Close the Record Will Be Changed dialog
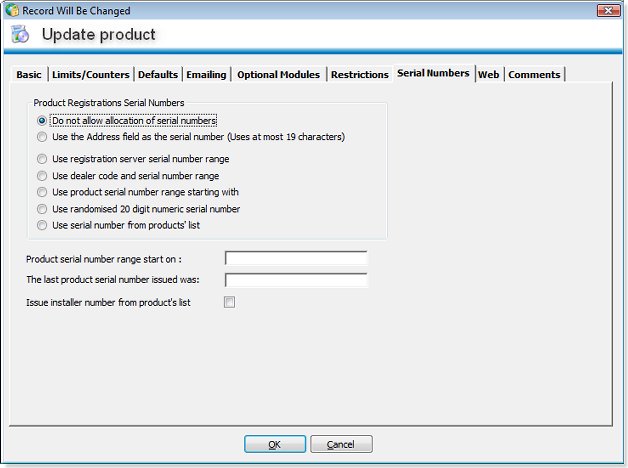628x468 pixels. pyautogui.click(x=606, y=10)
